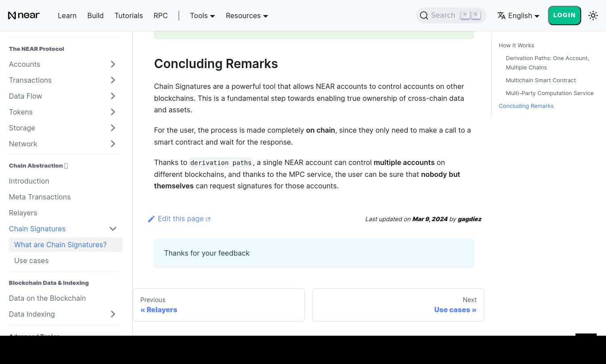Click the LOGIN button
The width and height of the screenshot is (606, 364).
click(x=564, y=15)
